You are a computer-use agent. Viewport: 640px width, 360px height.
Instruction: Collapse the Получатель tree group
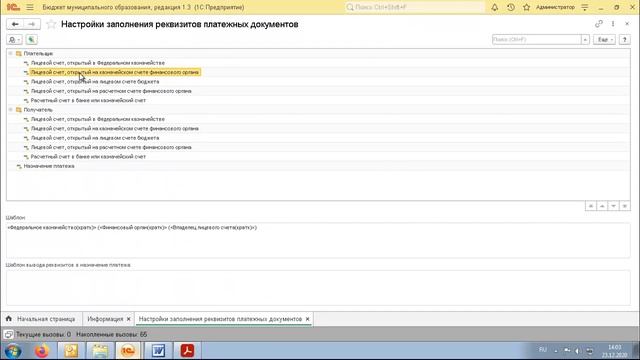(11, 110)
